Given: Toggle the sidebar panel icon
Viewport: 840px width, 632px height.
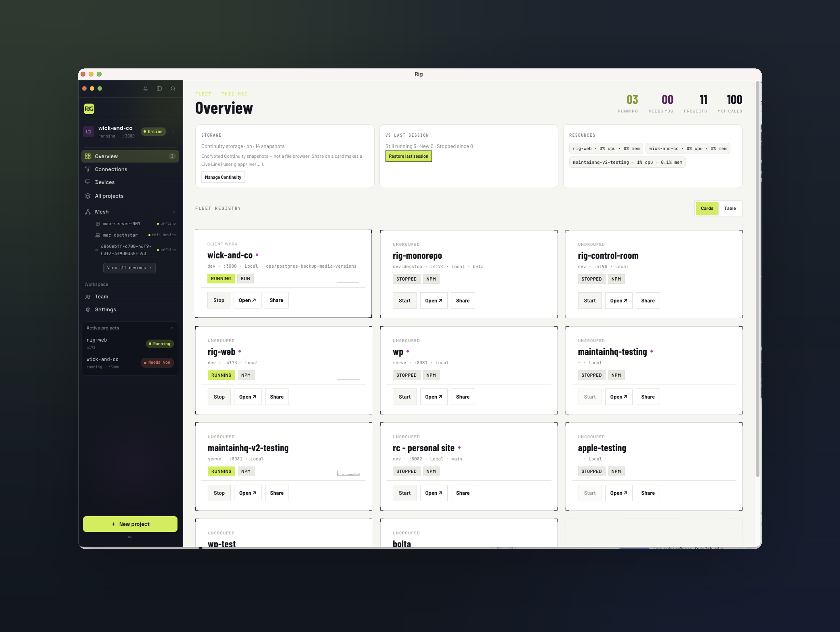Looking at the screenshot, I should pyautogui.click(x=159, y=88).
